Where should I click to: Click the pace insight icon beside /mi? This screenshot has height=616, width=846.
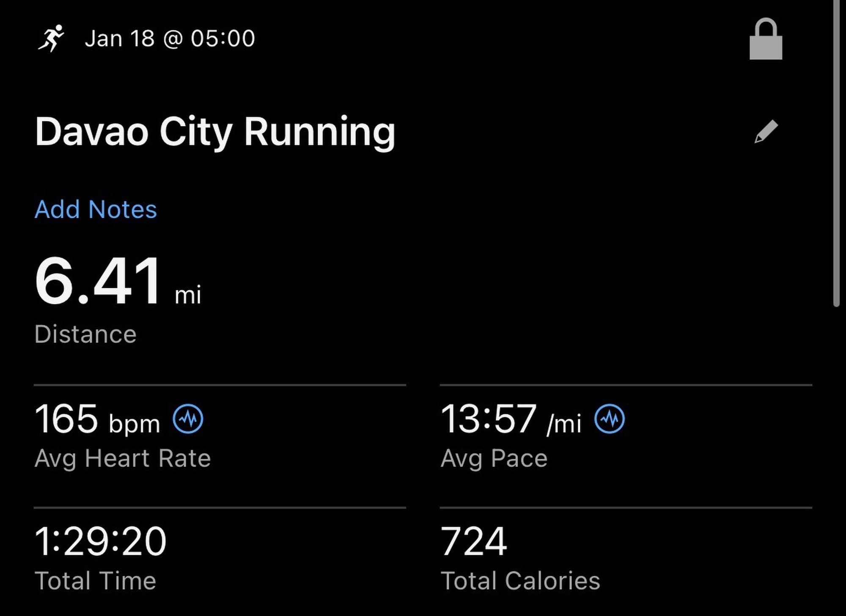(609, 419)
